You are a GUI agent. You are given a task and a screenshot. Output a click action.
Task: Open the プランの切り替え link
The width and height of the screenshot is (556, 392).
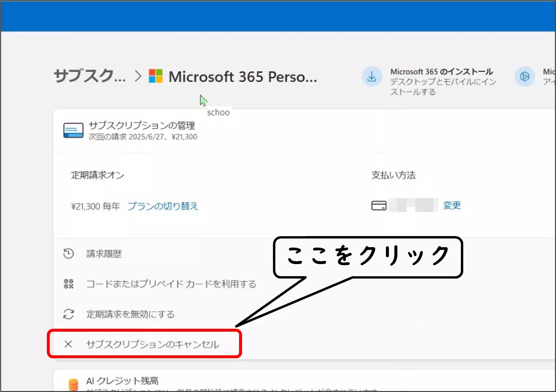pos(163,206)
